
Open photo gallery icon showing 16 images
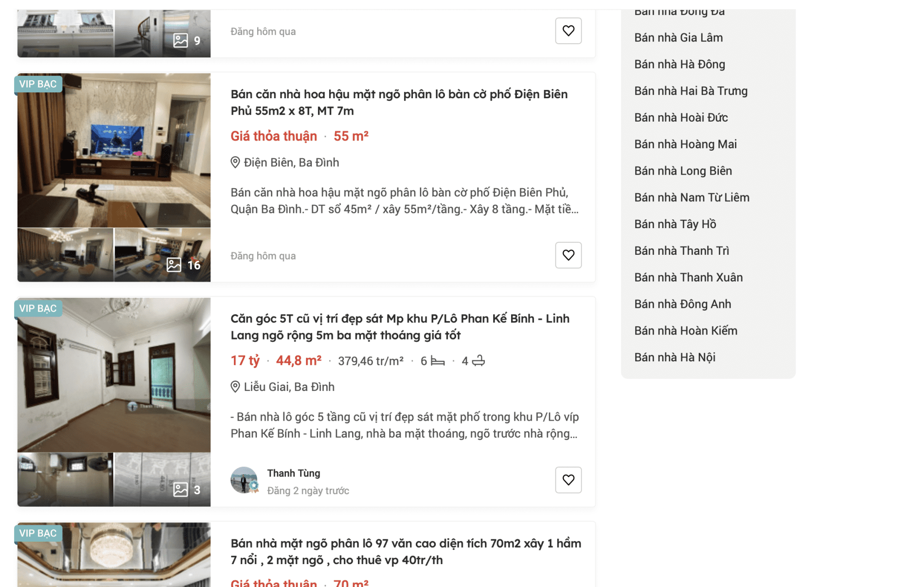174,265
